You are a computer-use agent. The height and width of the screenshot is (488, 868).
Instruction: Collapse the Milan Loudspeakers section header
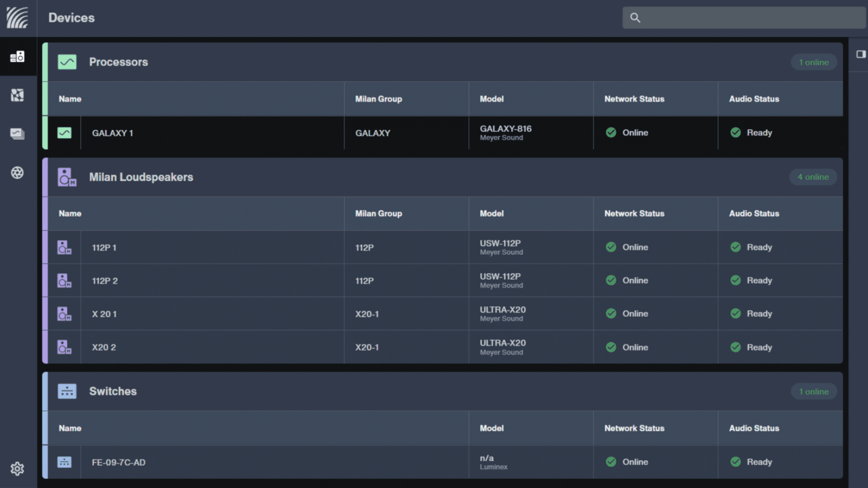pyautogui.click(x=141, y=177)
